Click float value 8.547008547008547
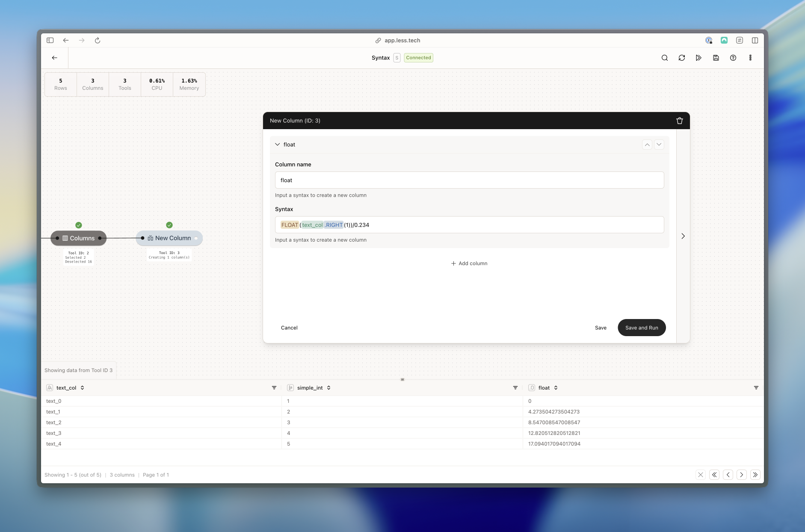Image resolution: width=805 pixels, height=532 pixels. coord(554,423)
